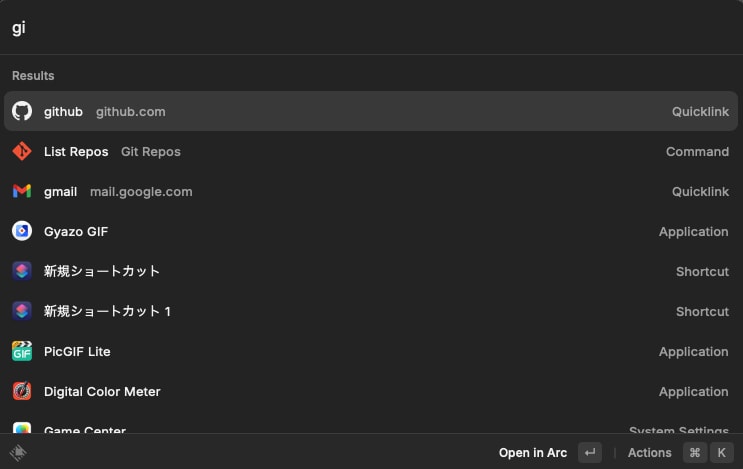The width and height of the screenshot is (743, 469).
Task: Click Application label in Digital Color Meter row
Action: (694, 392)
